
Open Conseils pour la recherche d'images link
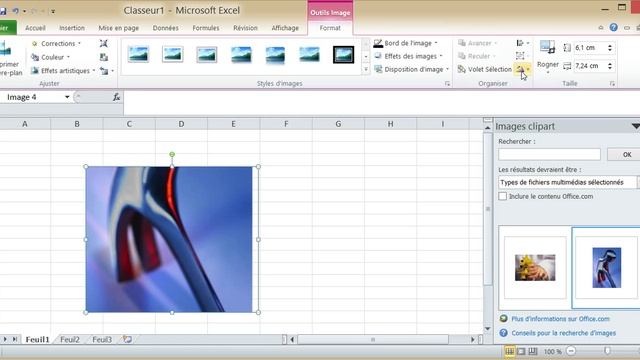[564, 333]
